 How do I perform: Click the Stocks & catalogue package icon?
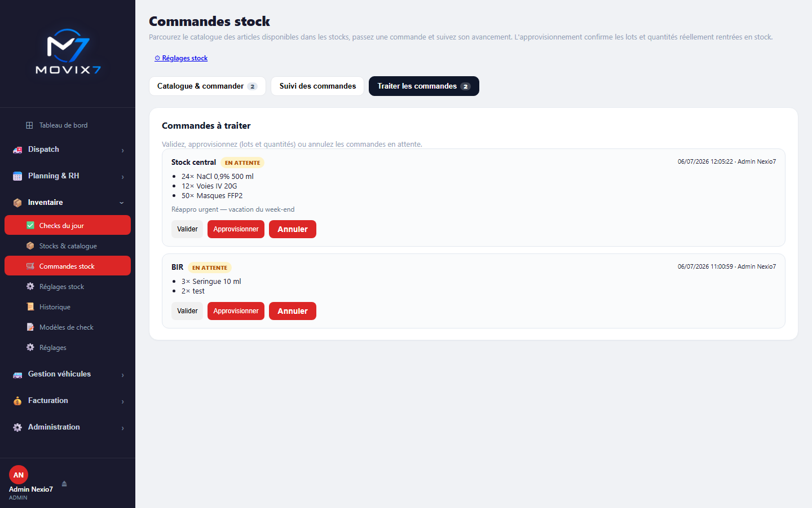(30, 246)
